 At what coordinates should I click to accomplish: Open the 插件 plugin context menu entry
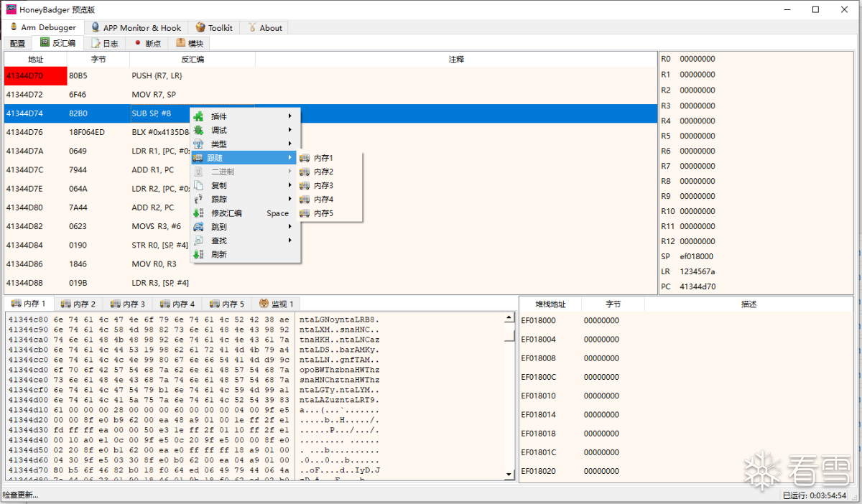click(245, 116)
